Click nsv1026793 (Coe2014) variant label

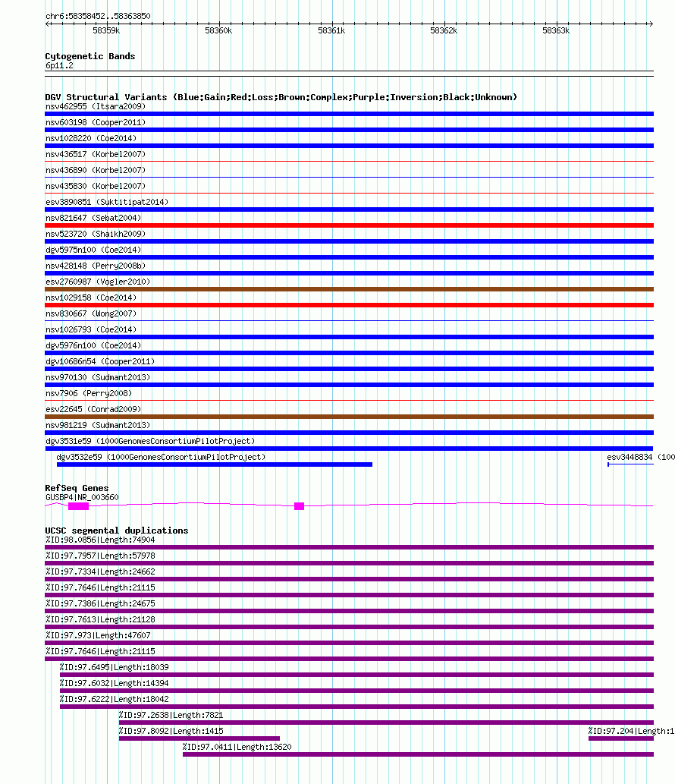91,329
